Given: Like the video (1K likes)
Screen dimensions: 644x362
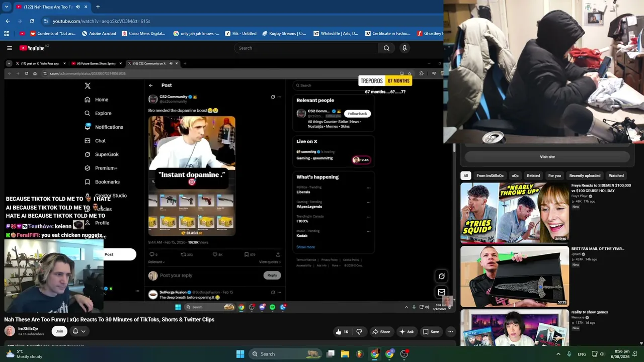Looking at the screenshot, I should point(342,332).
